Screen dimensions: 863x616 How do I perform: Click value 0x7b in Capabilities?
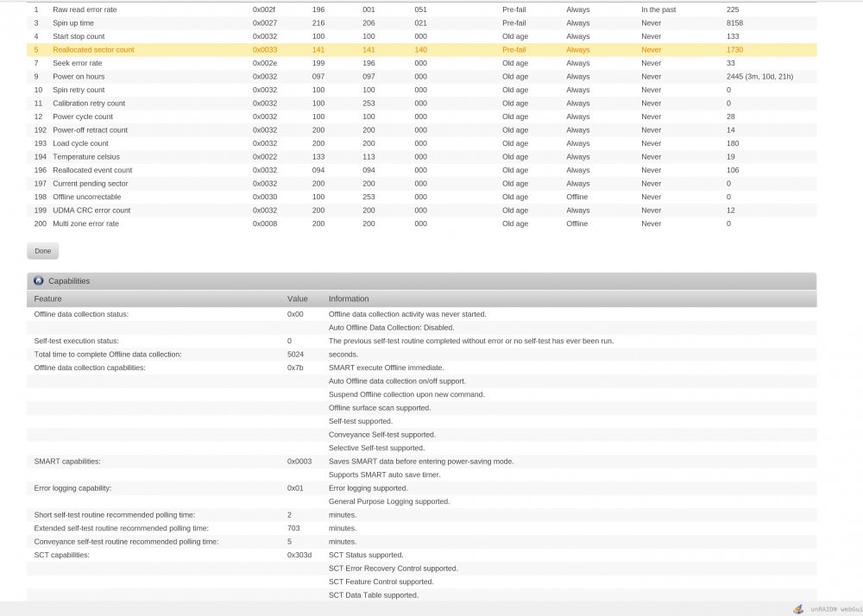[295, 368]
